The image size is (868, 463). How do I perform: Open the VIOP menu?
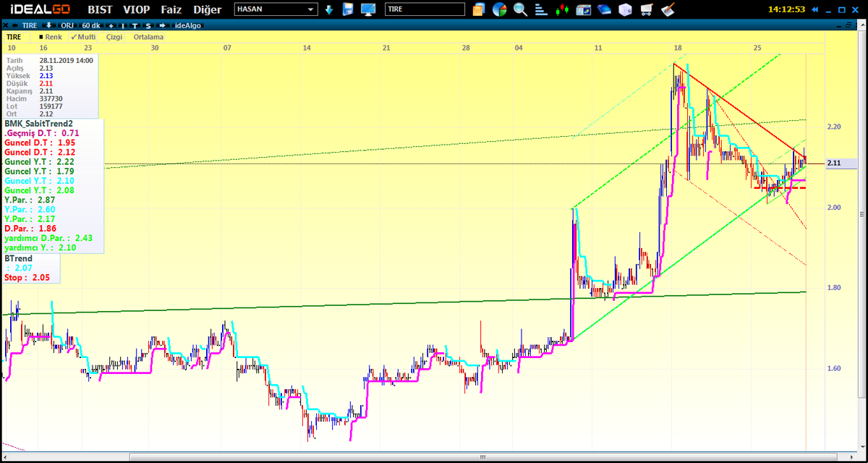pyautogui.click(x=137, y=9)
